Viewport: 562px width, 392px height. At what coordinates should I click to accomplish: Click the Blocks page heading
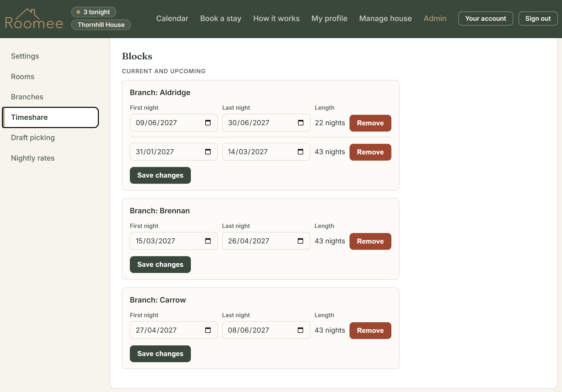click(x=137, y=56)
